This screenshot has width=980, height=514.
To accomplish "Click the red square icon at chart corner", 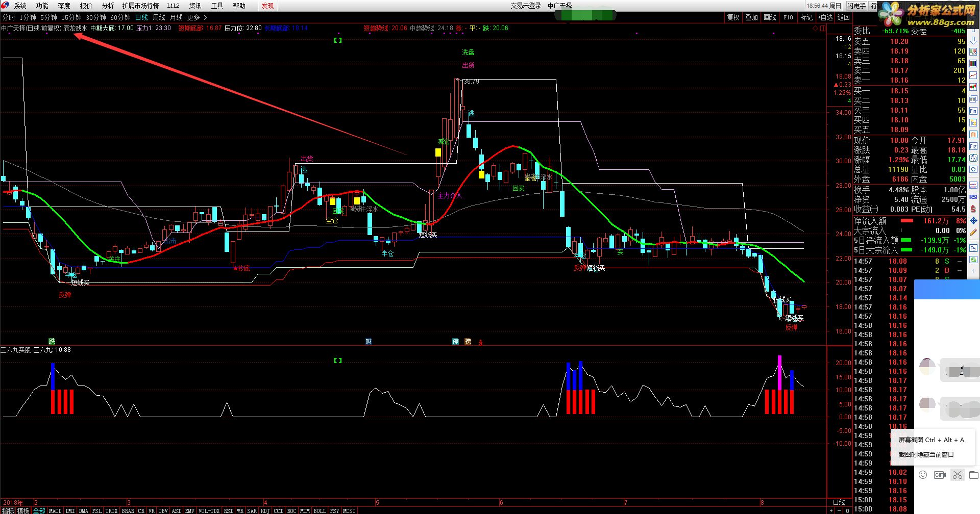I will [822, 29].
